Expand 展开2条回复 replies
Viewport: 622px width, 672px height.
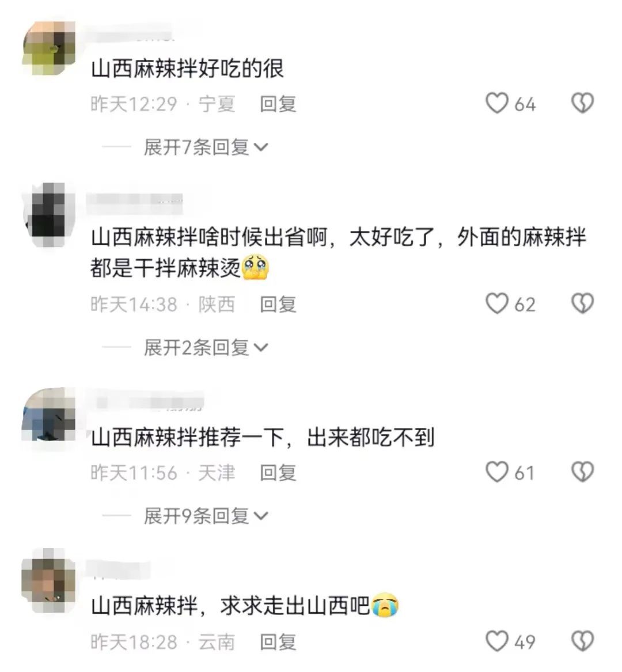(206, 348)
